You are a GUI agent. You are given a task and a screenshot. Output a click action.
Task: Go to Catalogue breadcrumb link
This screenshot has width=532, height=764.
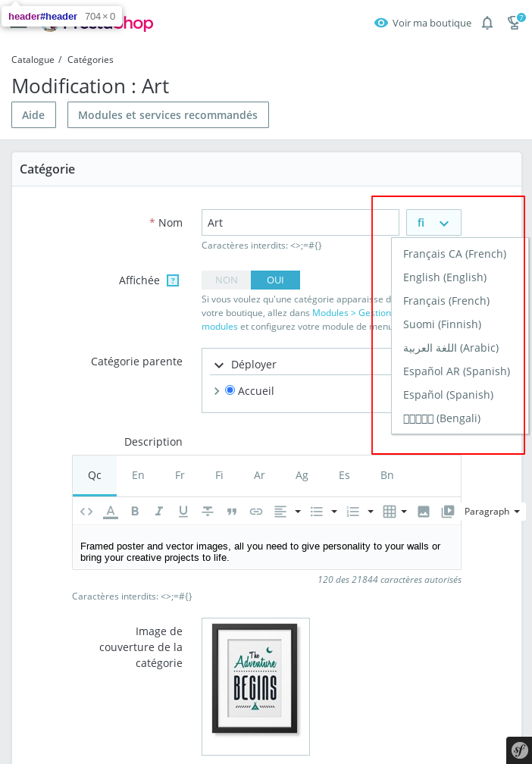[33, 59]
